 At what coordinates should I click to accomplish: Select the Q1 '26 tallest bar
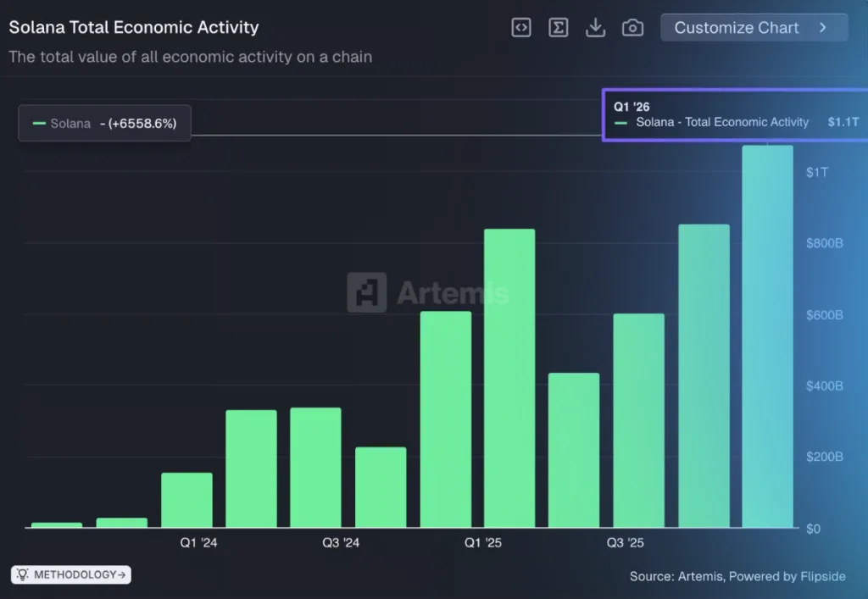[x=767, y=337]
